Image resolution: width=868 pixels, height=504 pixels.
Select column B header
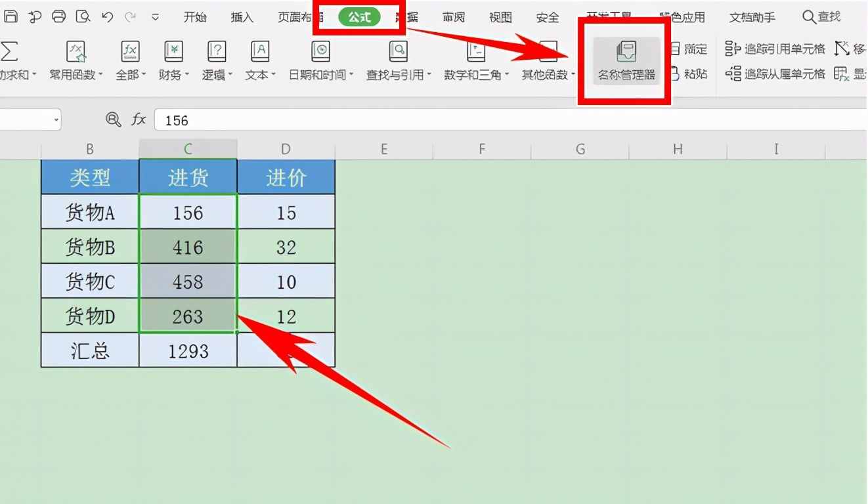click(90, 150)
